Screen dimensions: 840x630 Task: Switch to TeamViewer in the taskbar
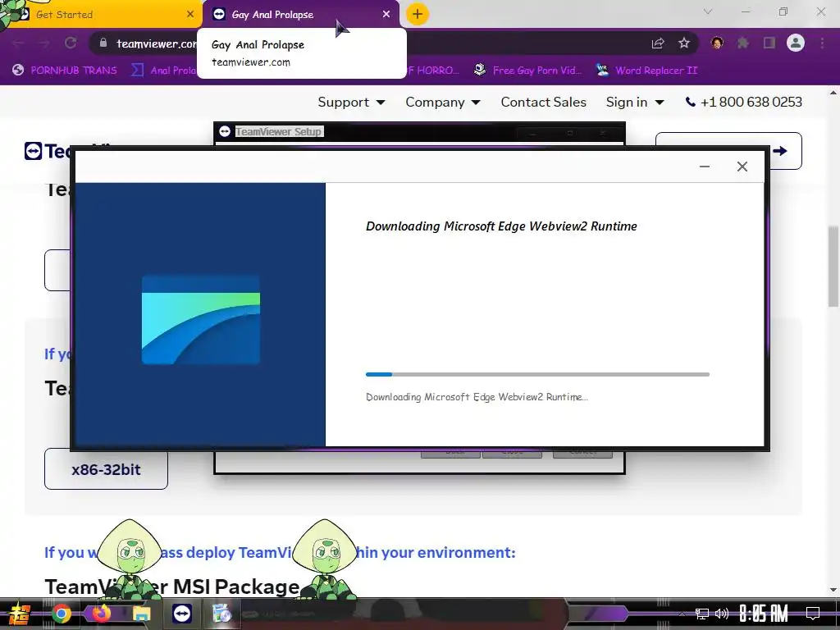click(x=182, y=614)
